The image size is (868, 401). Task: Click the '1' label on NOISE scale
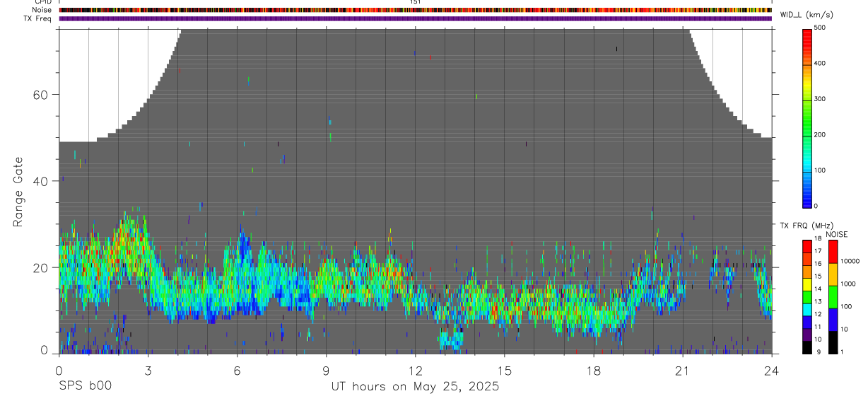[843, 351]
